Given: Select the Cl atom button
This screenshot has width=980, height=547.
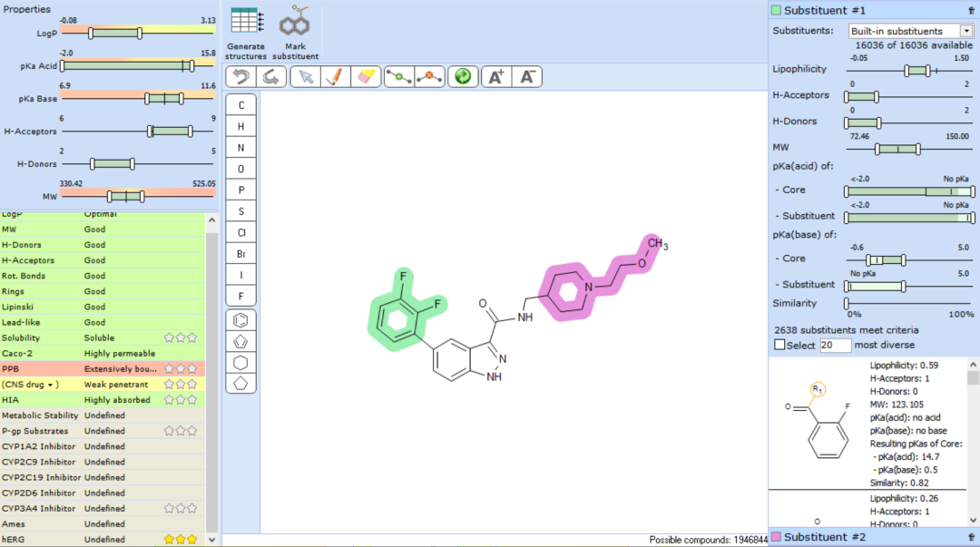Looking at the screenshot, I should [241, 231].
